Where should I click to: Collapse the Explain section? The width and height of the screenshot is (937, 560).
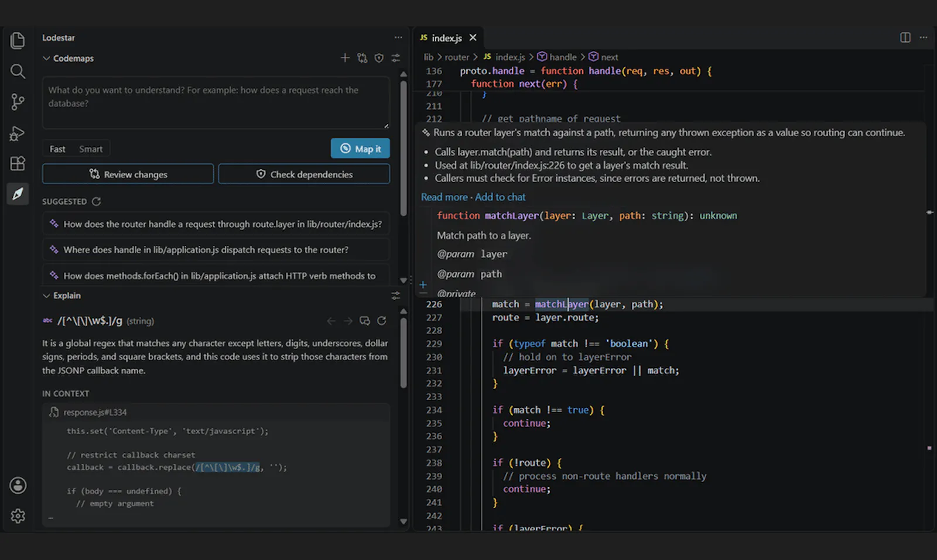click(46, 296)
